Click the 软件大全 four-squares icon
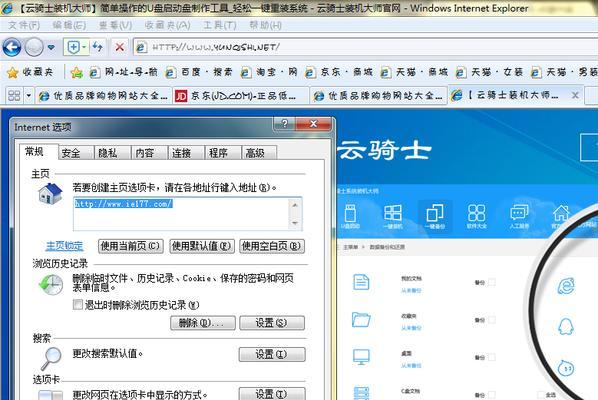This screenshot has height=400, width=598. tap(477, 213)
